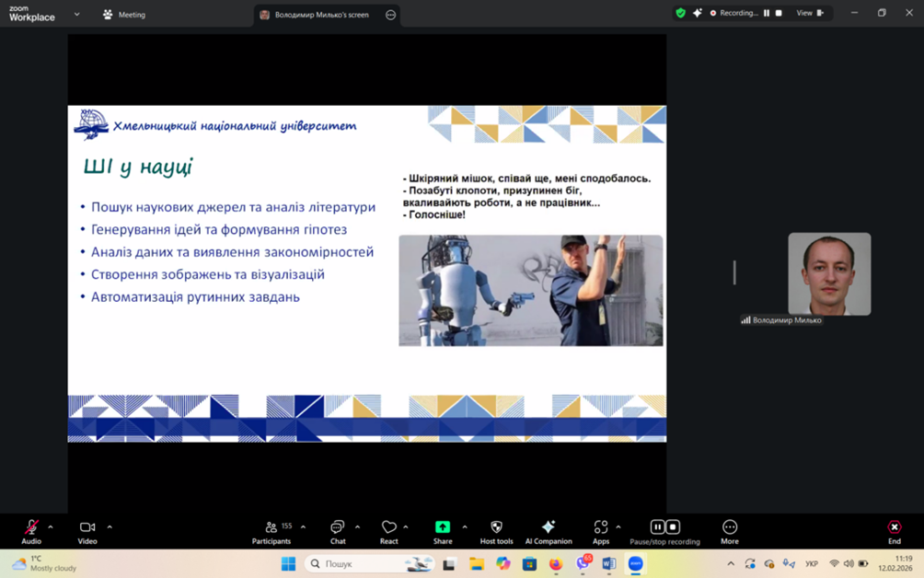Open the Apps icon in the toolbar
Screen dimensions: 924x578
(601, 527)
